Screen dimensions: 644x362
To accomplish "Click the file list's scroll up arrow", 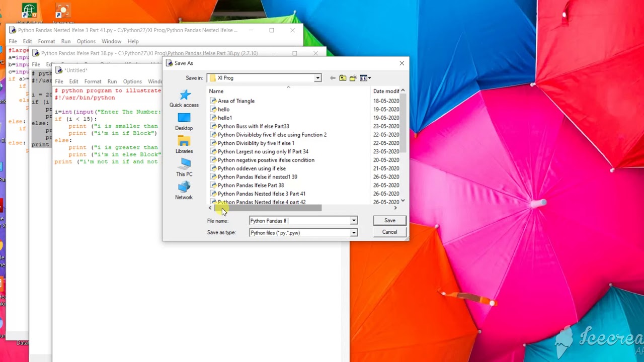I will [x=403, y=90].
